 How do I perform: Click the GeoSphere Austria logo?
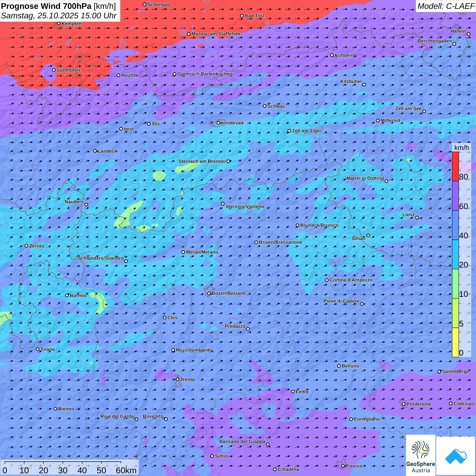coord(421,455)
